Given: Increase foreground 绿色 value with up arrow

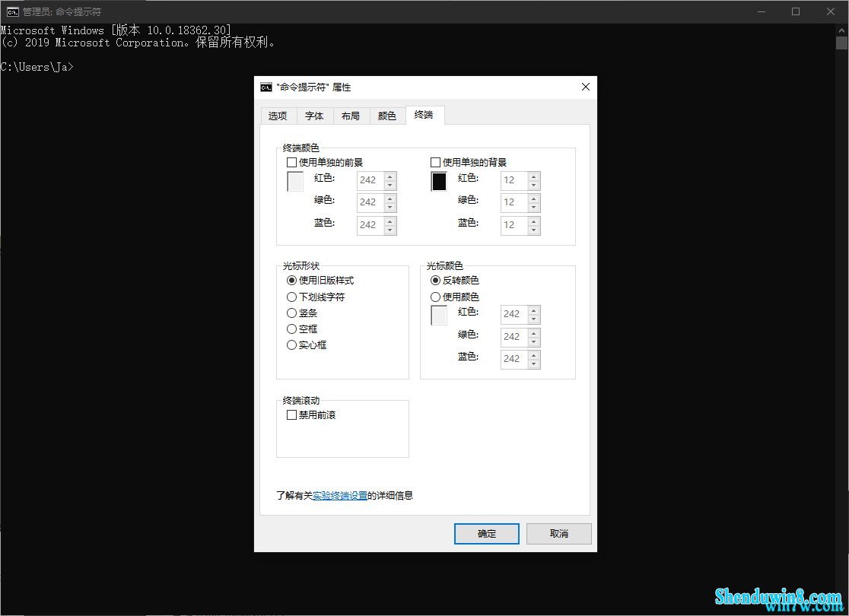Looking at the screenshot, I should (390, 198).
